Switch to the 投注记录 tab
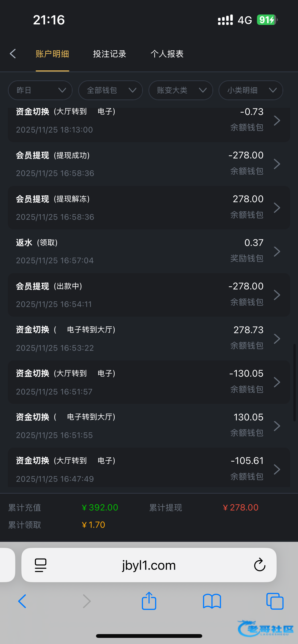 pyautogui.click(x=110, y=54)
